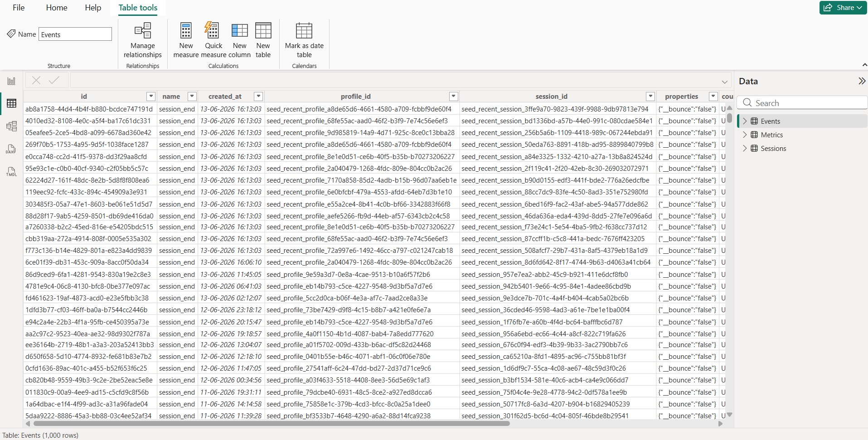Collapse the ribbon with the caret
The width and height of the screenshot is (868, 440).
[x=864, y=65]
